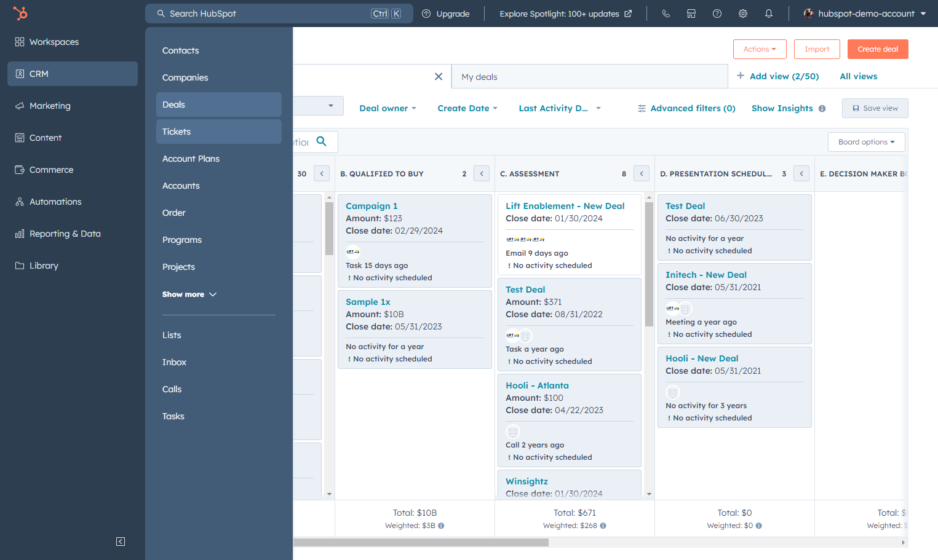Viewport: 938px width, 560px height.
Task: Open the All views link
Action: click(859, 76)
